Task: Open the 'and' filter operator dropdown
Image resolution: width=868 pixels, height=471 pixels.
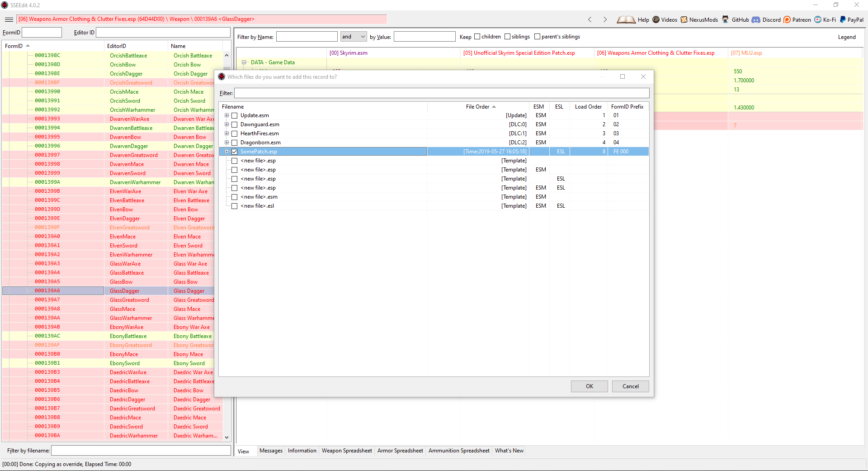Action: (x=354, y=37)
